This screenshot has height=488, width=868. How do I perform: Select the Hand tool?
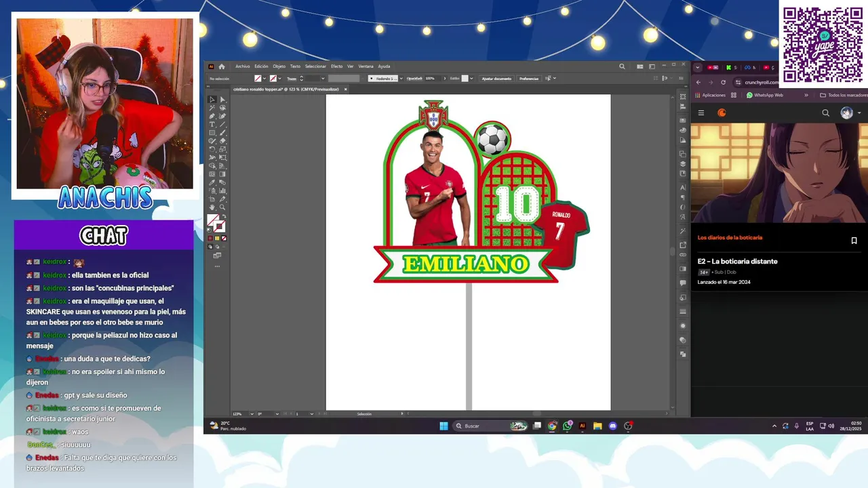[x=212, y=207]
